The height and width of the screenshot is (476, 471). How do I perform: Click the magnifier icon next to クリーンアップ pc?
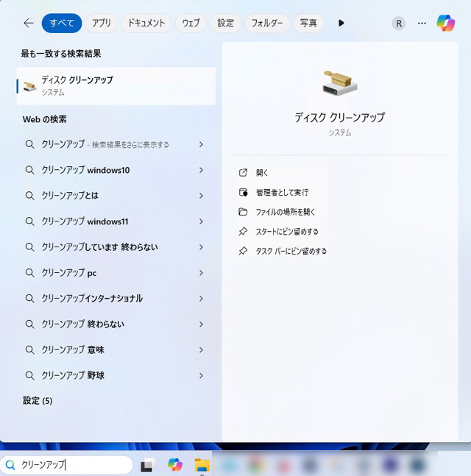click(29, 273)
